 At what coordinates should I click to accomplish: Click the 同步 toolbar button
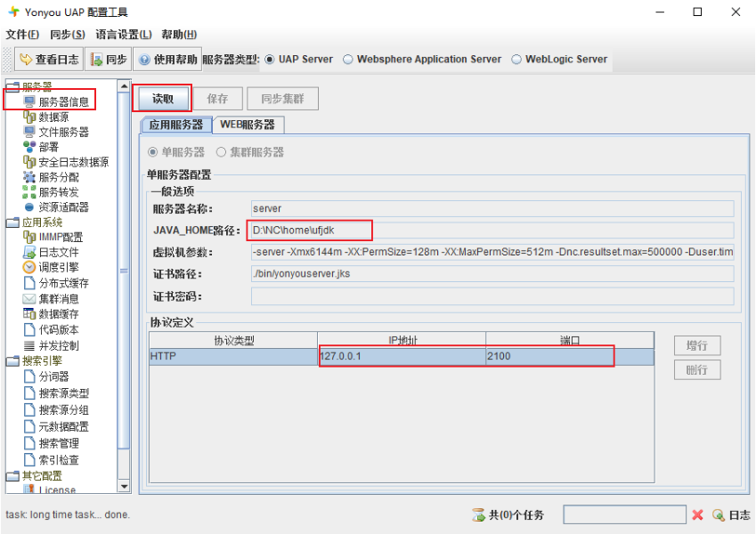(x=109, y=60)
